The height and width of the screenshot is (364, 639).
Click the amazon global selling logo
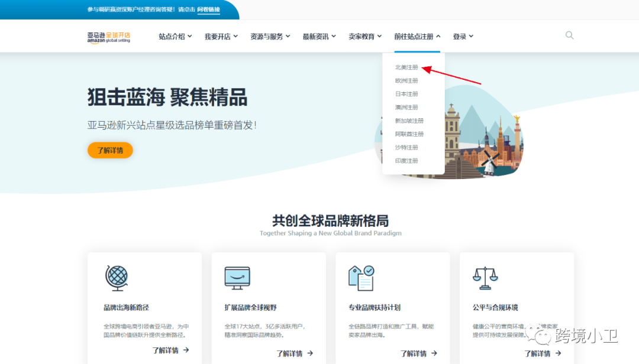click(x=108, y=36)
